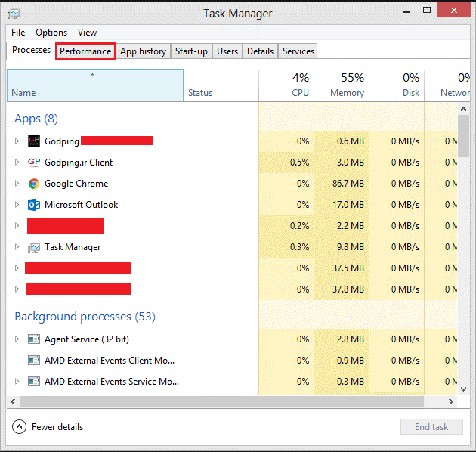Switch to the Performance tab
This screenshot has height=452, width=476.
[85, 51]
